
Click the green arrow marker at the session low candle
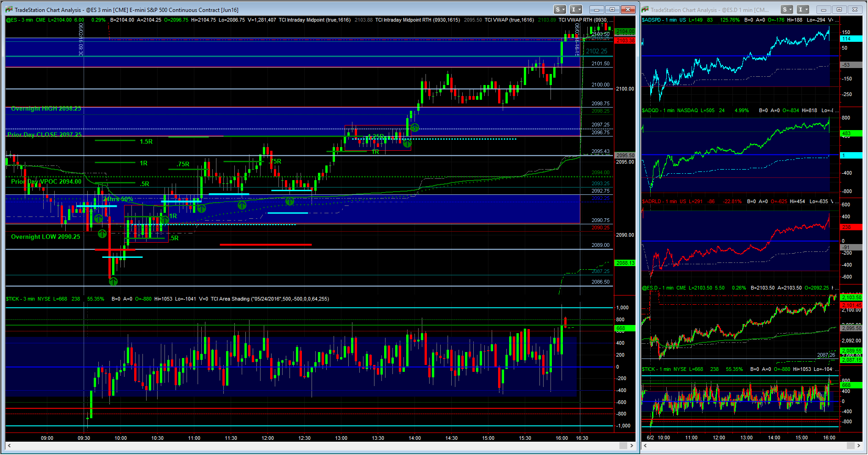click(113, 281)
